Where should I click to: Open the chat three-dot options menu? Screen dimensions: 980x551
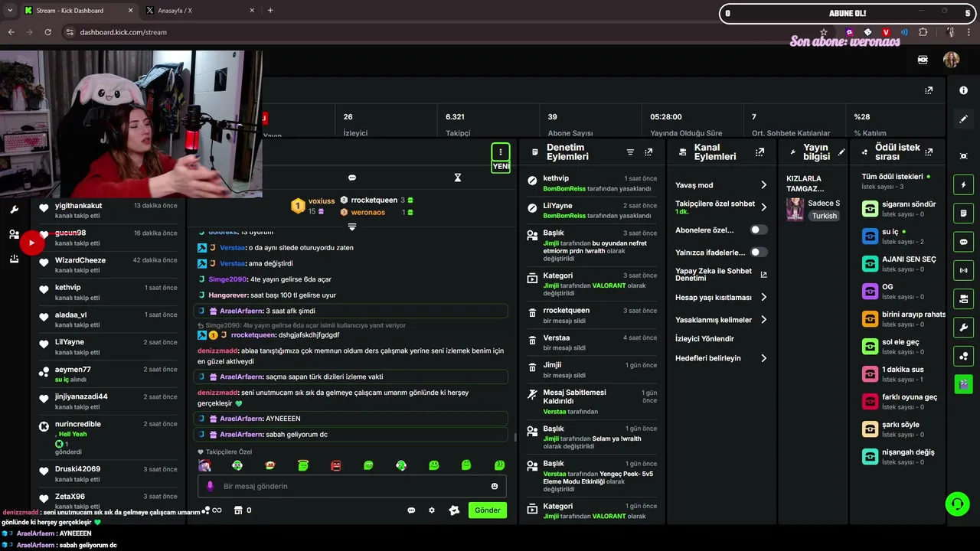[501, 152]
